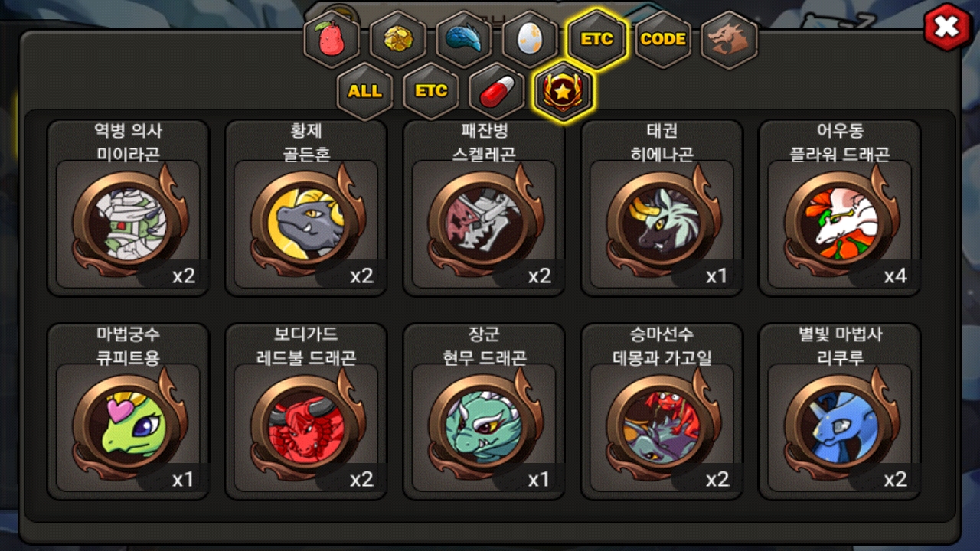The height and width of the screenshot is (551, 980).
Task: Show ALL items in sub-filter
Action: coord(364,91)
